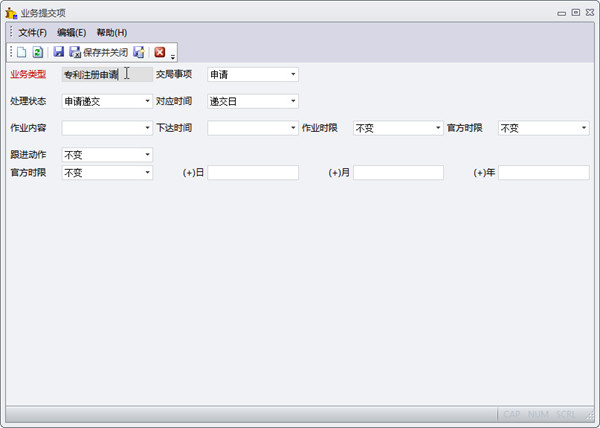
Task: Click the (+)年 input field
Action: click(544, 173)
